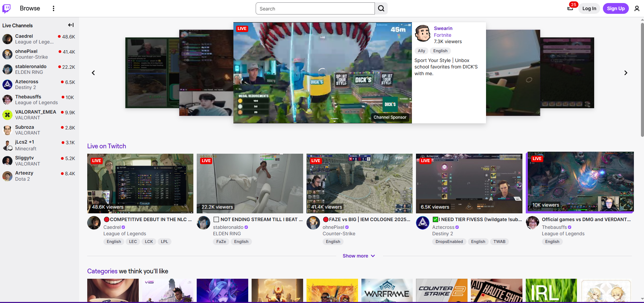Open the 'COMPETITIVE DEBUT IN THE NLC' stream title
This screenshot has height=303, width=644.
tap(148, 219)
